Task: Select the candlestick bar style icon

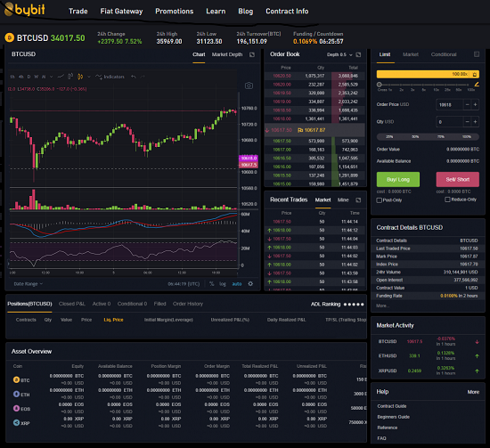Action: tap(70, 77)
